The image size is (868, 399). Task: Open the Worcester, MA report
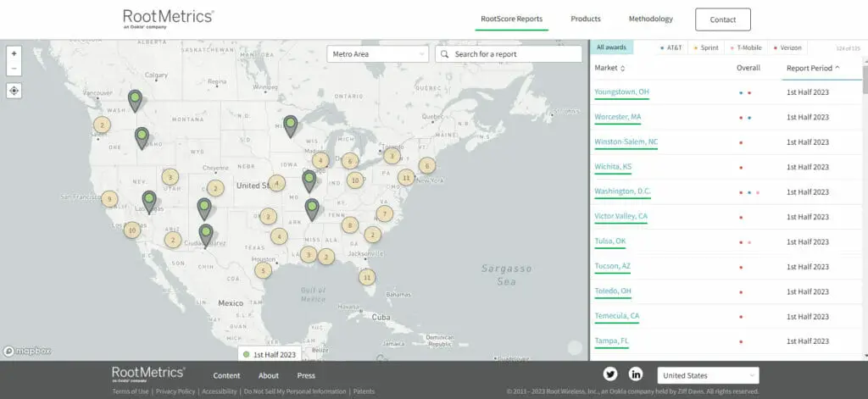(617, 117)
